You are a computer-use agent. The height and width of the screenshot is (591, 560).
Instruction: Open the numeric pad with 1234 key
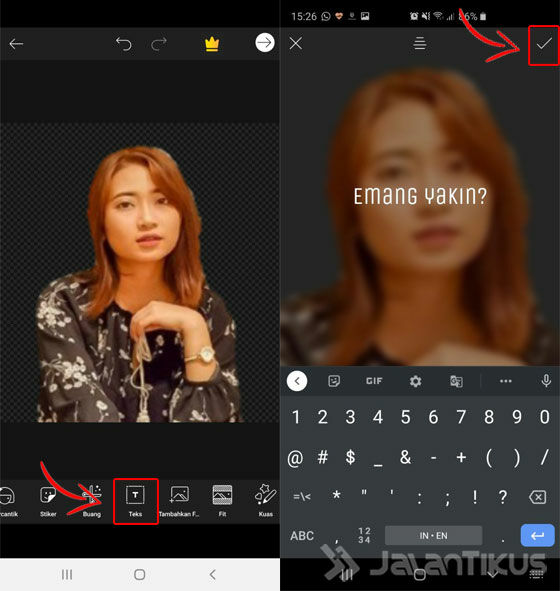click(364, 536)
